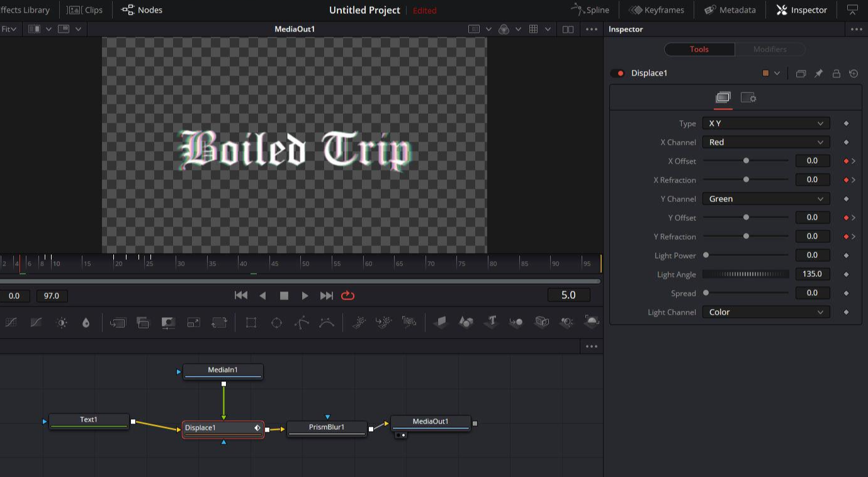
Task: Add a Rectangle mask tool
Action: tap(251, 322)
